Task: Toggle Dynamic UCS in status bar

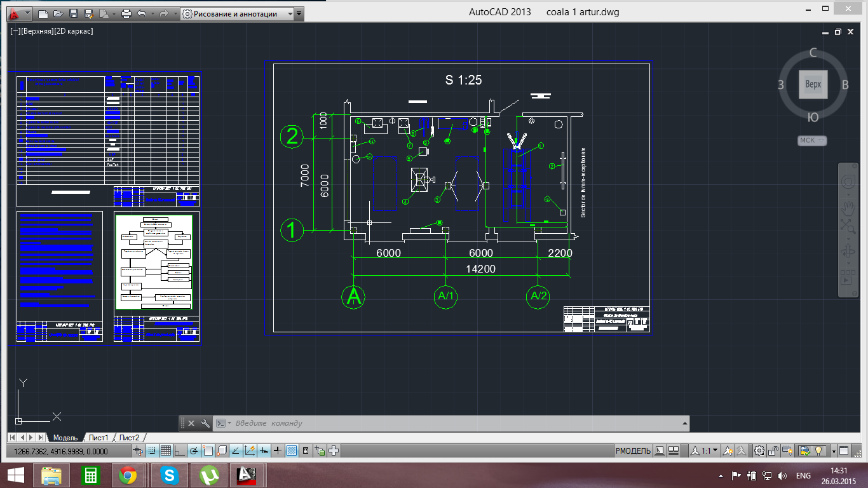Action: (x=250, y=451)
